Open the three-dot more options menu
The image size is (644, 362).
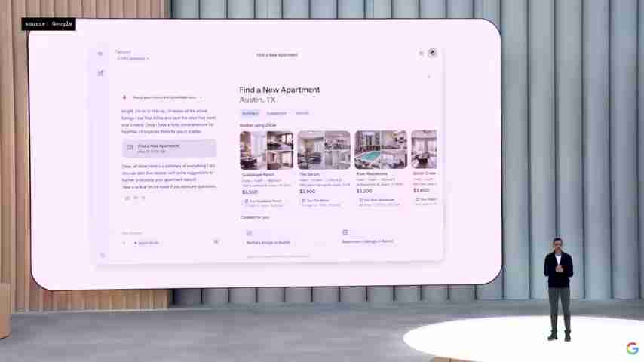click(x=429, y=76)
